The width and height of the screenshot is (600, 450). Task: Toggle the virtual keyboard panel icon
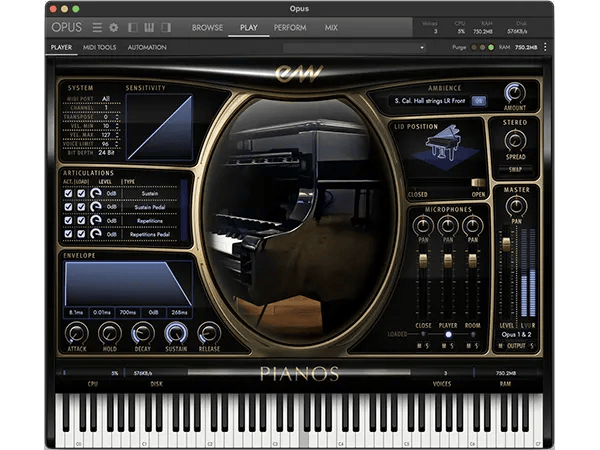[149, 28]
